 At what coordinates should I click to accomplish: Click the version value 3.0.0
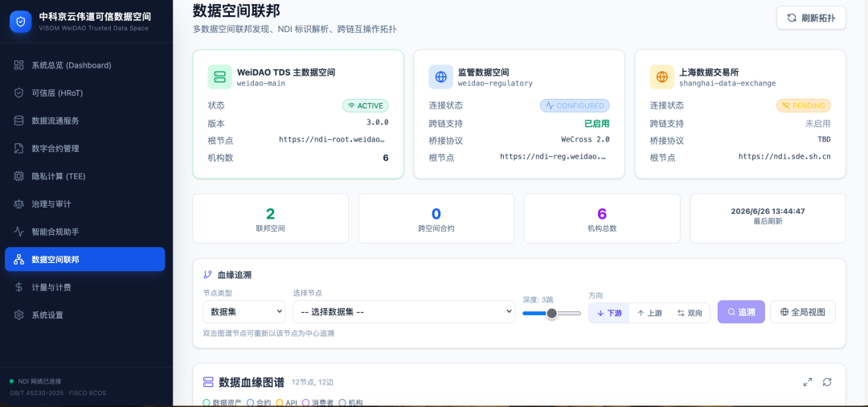378,122
